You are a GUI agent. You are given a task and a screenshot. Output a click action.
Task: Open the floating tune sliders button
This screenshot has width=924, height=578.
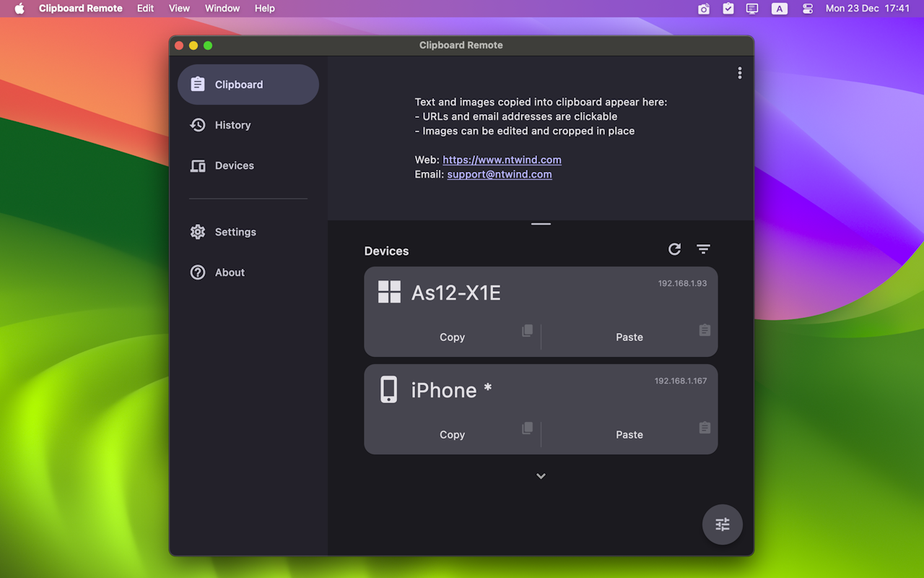[722, 525]
